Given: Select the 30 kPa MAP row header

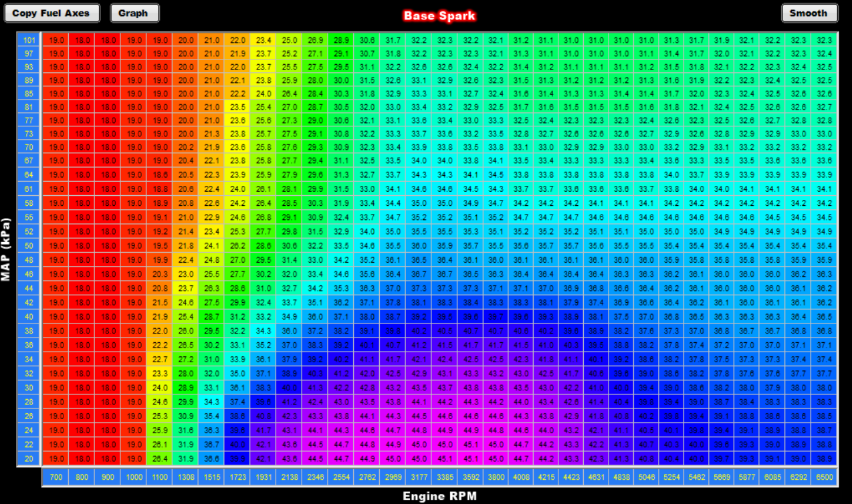Looking at the screenshot, I should [x=29, y=388].
